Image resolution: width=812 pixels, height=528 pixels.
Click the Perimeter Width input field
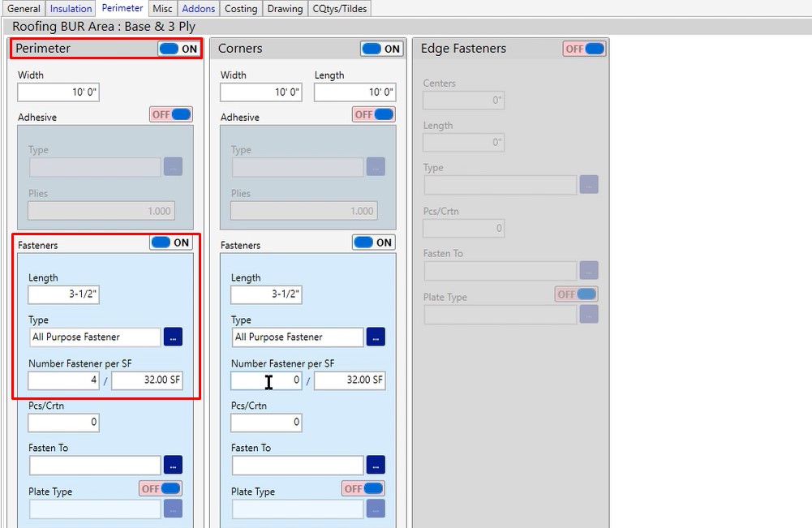click(x=58, y=92)
